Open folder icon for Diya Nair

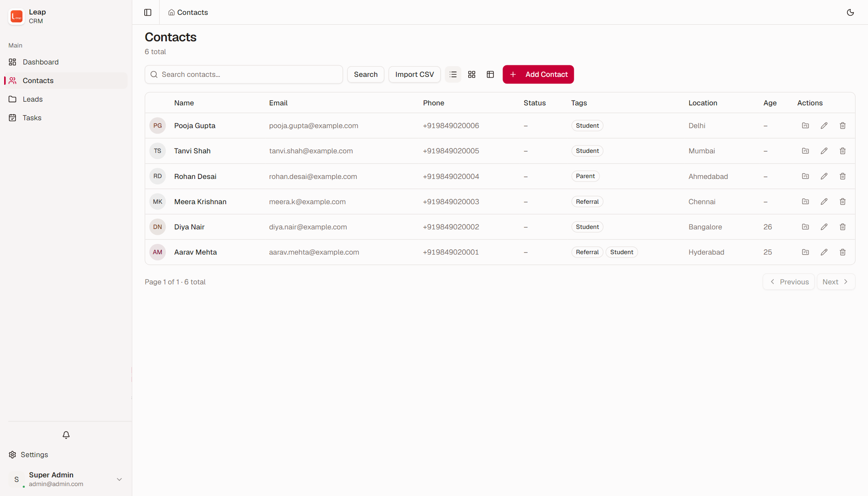coord(805,227)
